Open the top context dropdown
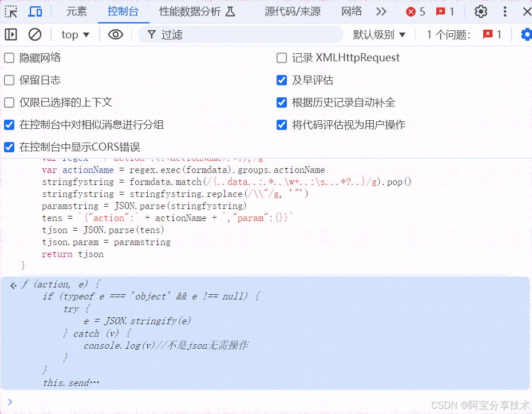The height and width of the screenshot is (414, 532). (x=76, y=34)
